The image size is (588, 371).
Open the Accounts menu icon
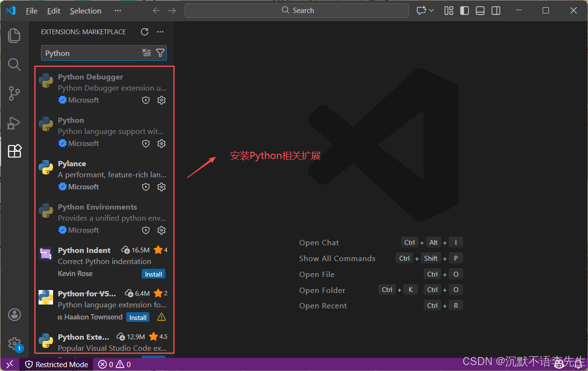(x=14, y=315)
